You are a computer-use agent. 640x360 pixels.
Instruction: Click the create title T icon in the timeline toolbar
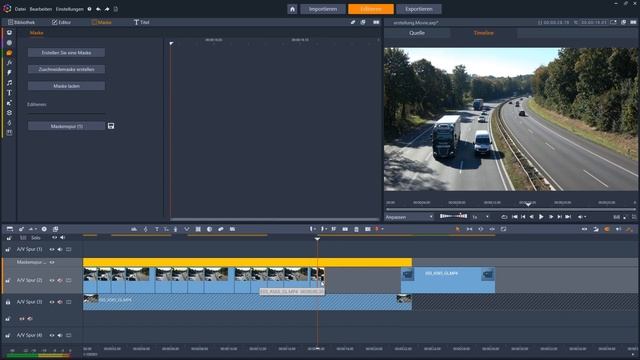click(x=157, y=229)
